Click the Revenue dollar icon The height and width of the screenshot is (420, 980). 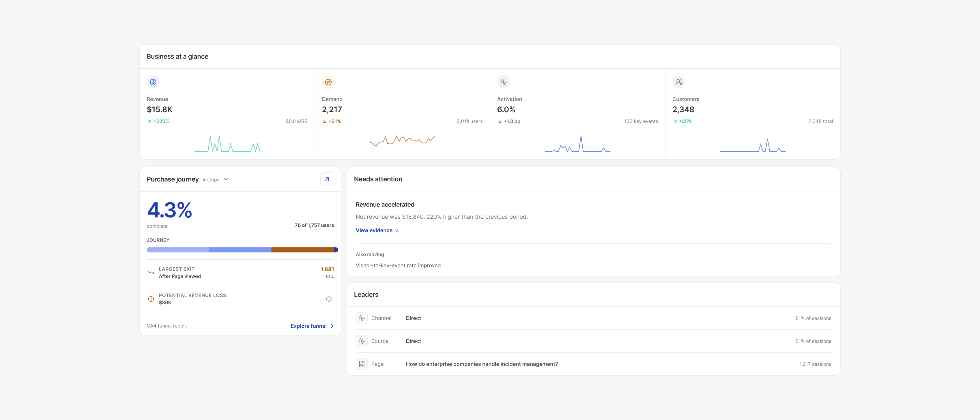(153, 82)
